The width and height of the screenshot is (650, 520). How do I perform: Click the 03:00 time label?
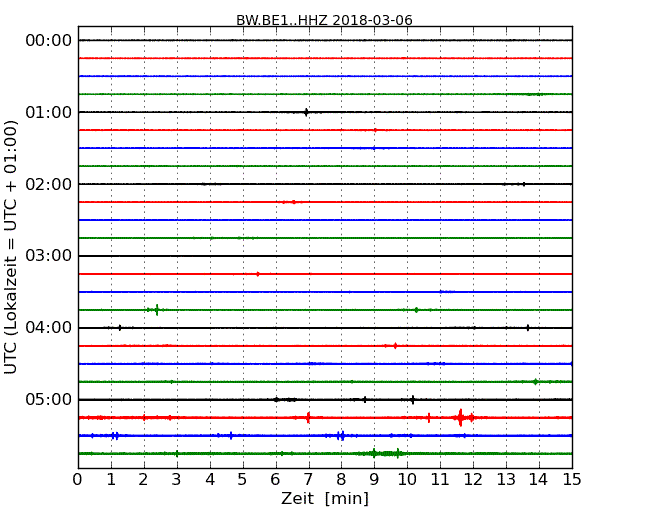pyautogui.click(x=49, y=255)
